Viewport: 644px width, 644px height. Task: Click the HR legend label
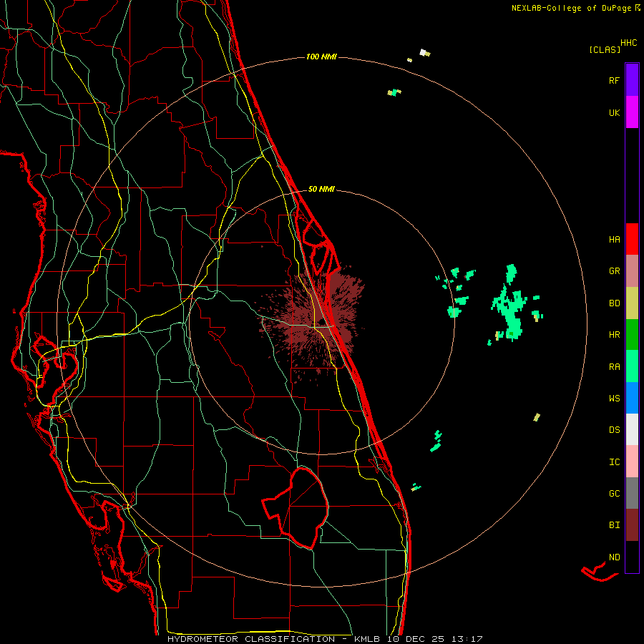pyautogui.click(x=615, y=335)
